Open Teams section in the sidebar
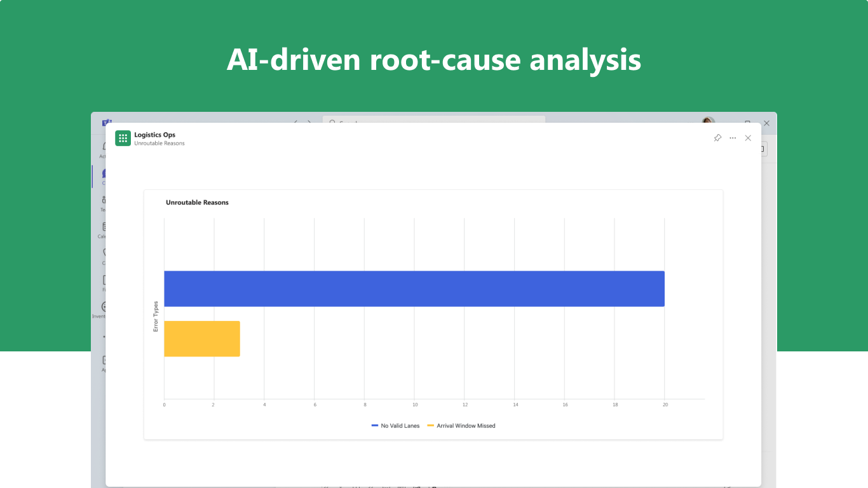Viewport: 868px width, 488px height. click(x=102, y=203)
